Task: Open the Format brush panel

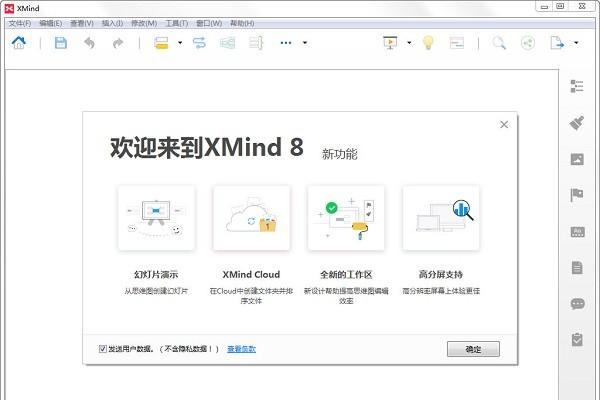Action: click(x=577, y=123)
